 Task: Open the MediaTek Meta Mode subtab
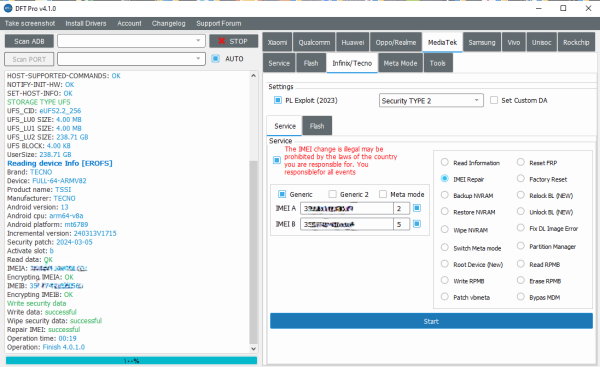point(400,63)
